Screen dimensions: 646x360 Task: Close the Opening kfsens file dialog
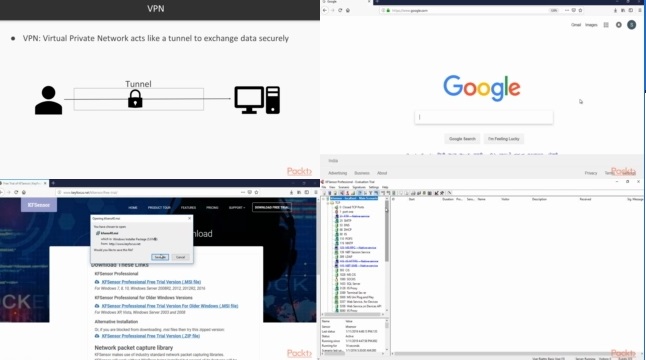click(190, 218)
